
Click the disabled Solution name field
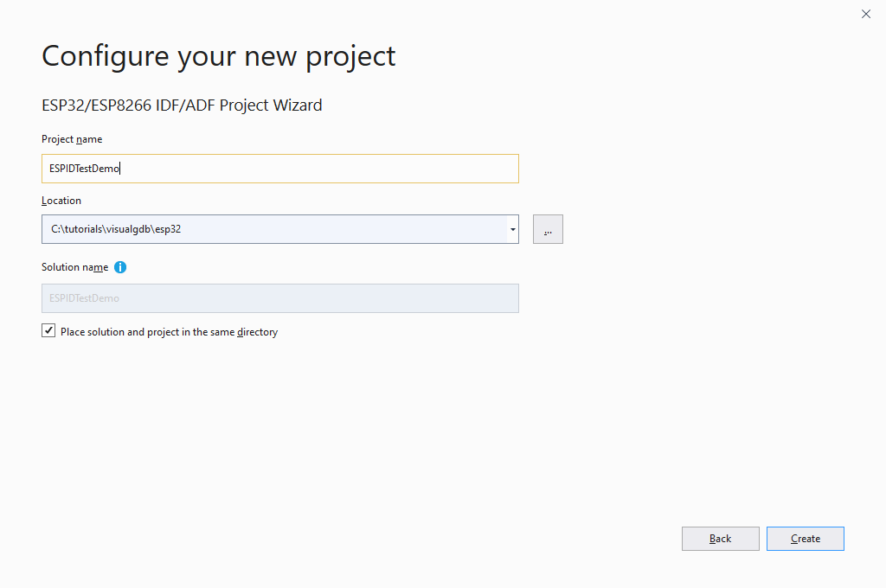coord(279,298)
